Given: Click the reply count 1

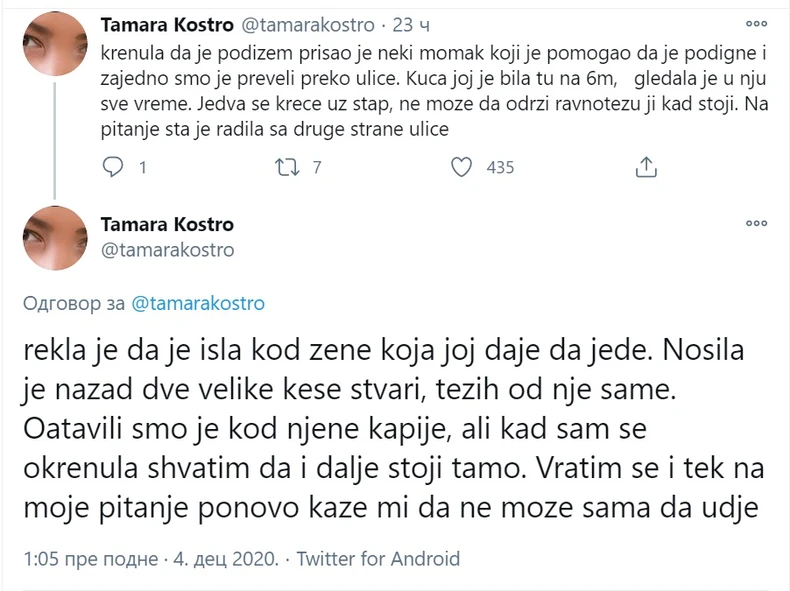Looking at the screenshot, I should click(x=143, y=168).
